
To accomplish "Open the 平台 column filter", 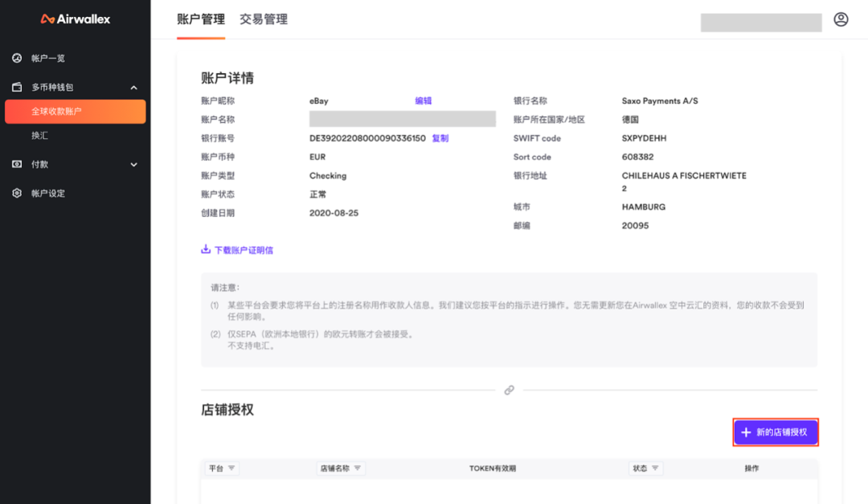I will click(x=231, y=468).
